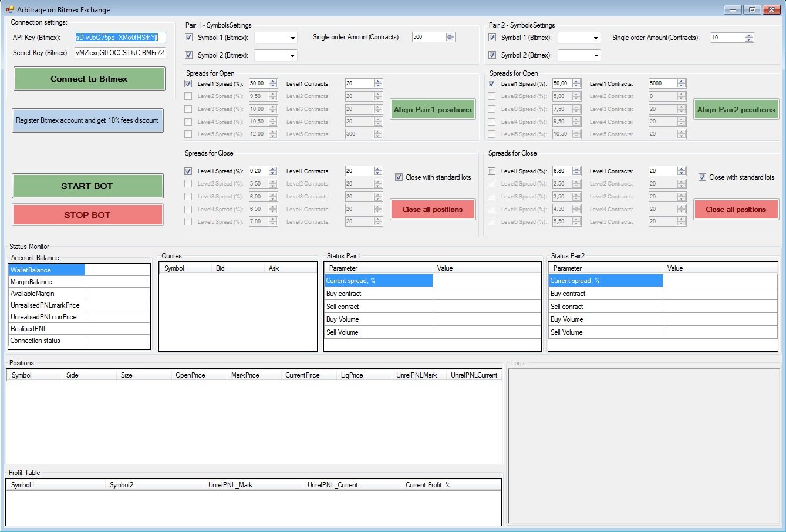The image size is (786, 532).
Task: Select Connection status row
Action: pyautogui.click(x=79, y=341)
